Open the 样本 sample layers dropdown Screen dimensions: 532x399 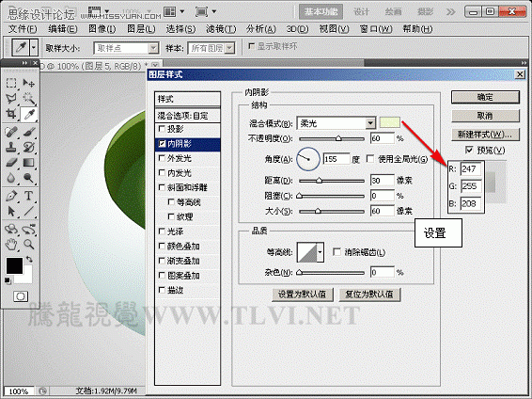click(x=229, y=48)
